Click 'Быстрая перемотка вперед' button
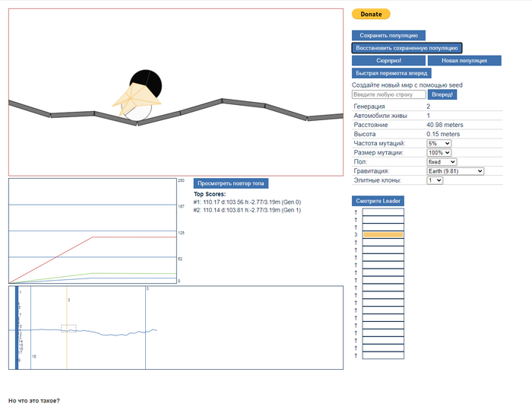This screenshot has width=532, height=404. coord(391,73)
